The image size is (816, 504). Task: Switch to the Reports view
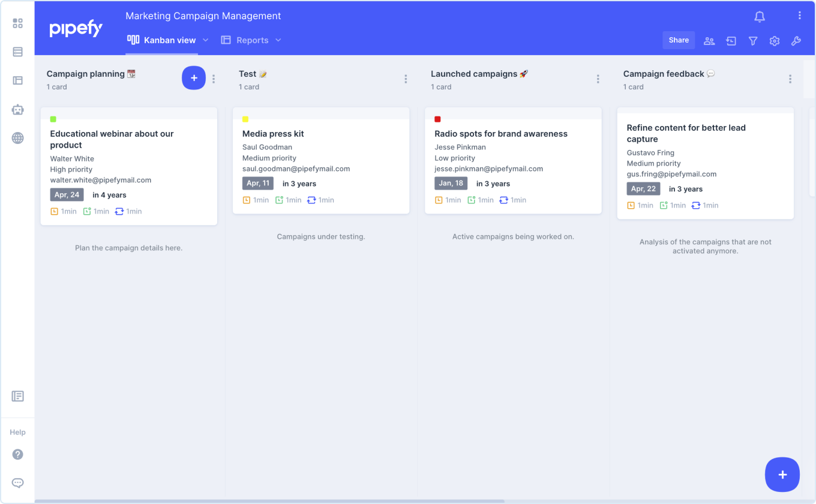coord(251,40)
